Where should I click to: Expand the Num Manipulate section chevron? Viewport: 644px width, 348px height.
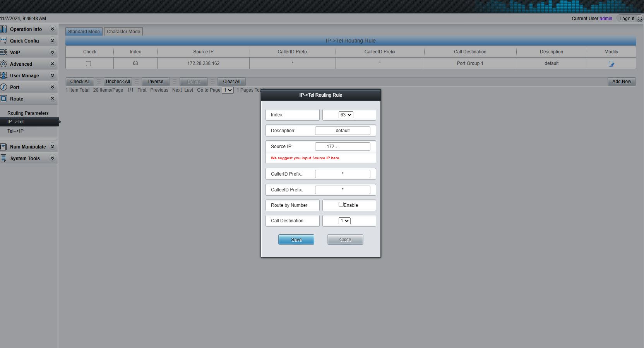[52, 147]
